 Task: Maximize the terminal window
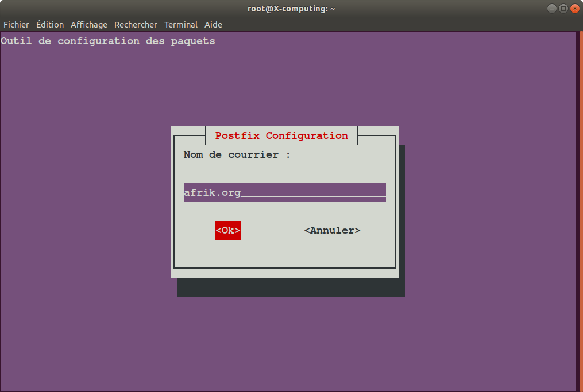pos(563,9)
